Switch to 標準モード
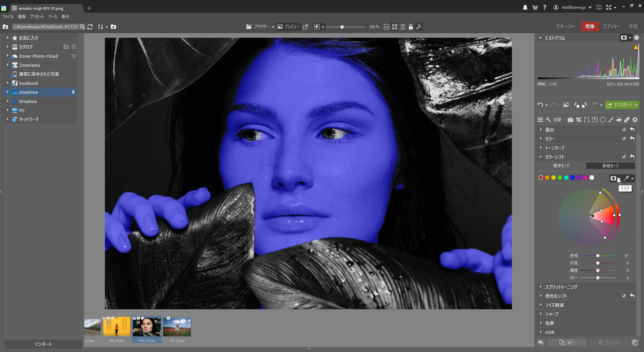The image size is (644, 352). coord(561,166)
